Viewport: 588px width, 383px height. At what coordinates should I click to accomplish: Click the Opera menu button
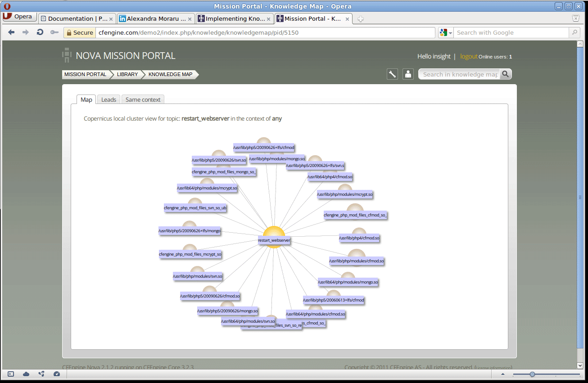[20, 17]
